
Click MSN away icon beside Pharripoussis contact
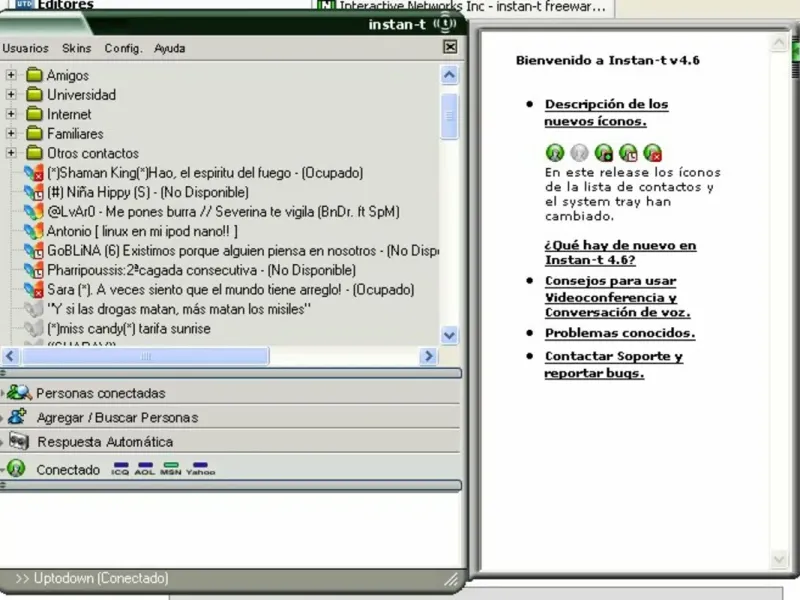point(34,270)
